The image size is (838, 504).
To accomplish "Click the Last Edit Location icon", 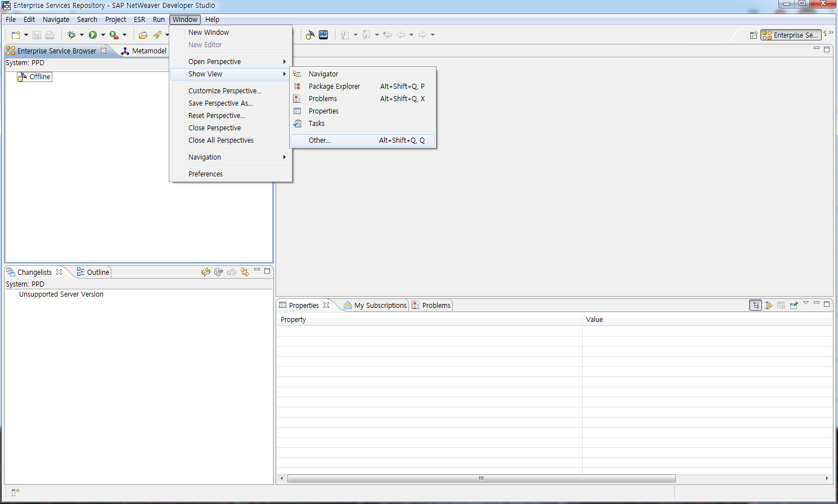I will [388, 35].
